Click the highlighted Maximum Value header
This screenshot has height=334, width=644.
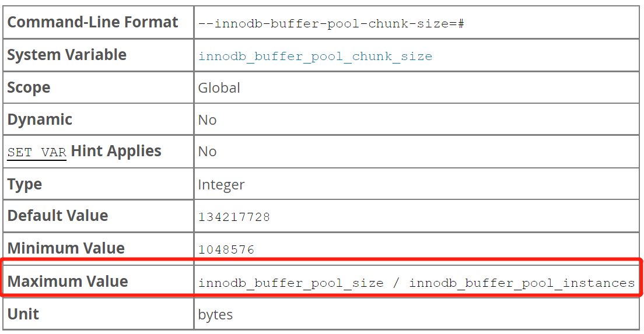(x=68, y=282)
